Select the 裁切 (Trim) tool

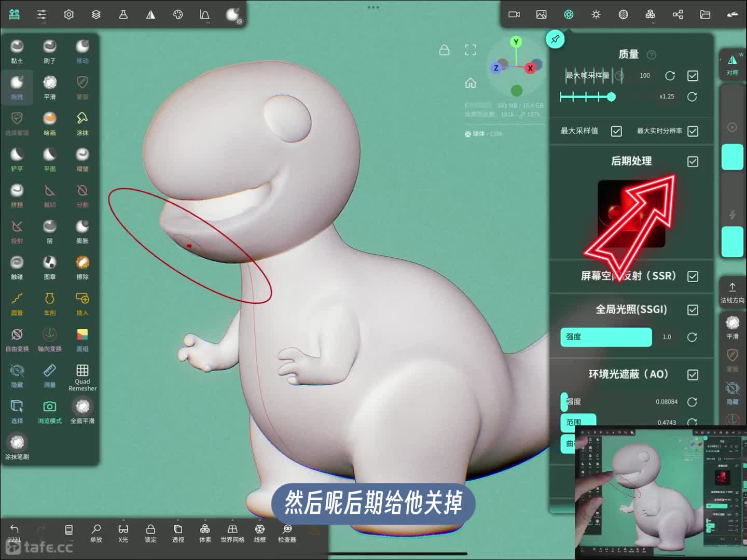[50, 195]
